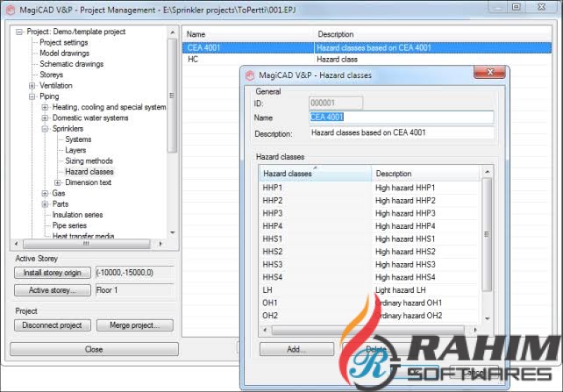The image size is (563, 392).
Task: Select the HHP3 hazard class row
Action: [370, 214]
